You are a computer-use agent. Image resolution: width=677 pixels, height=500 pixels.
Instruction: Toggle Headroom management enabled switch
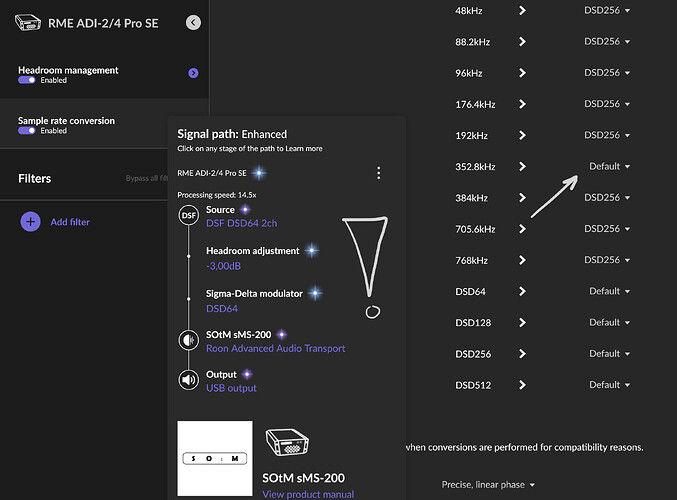tap(27, 81)
